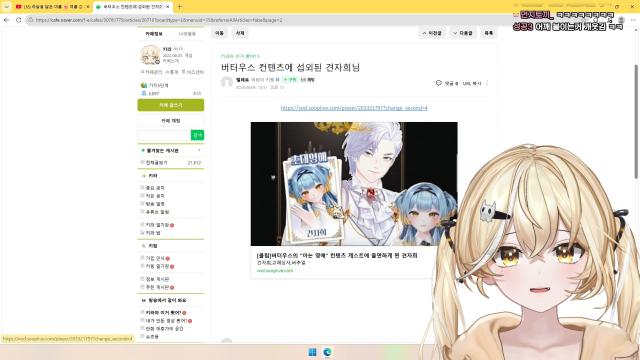The width and height of the screenshot is (640, 360).
Task: Open 카페 채팅 from the sidebar
Action: coord(171,121)
